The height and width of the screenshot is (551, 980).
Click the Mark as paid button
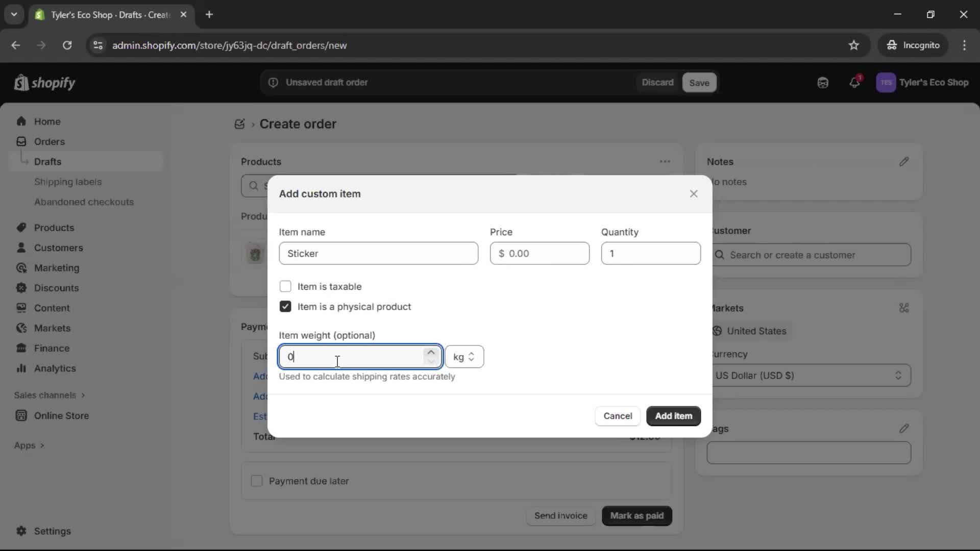coord(636,516)
